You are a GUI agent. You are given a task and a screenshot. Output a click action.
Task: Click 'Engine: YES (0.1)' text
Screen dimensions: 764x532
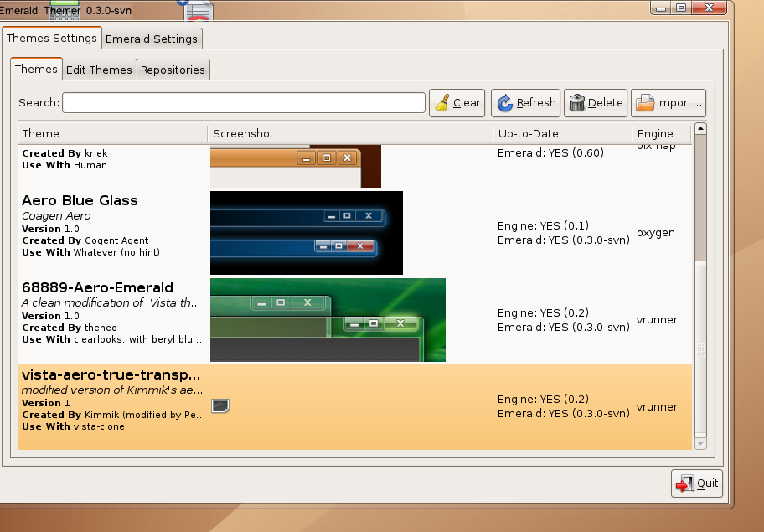[x=544, y=226]
